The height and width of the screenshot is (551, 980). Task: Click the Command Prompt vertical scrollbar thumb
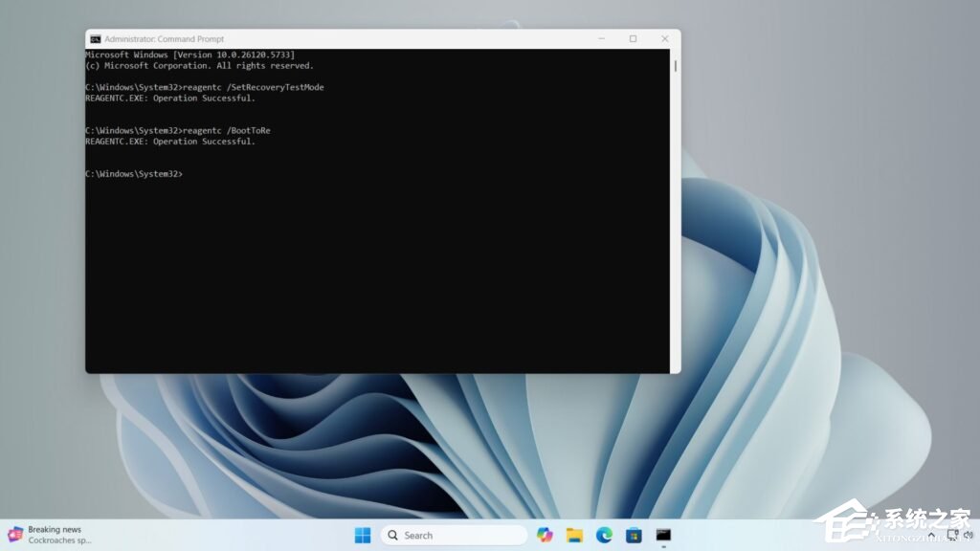point(676,66)
